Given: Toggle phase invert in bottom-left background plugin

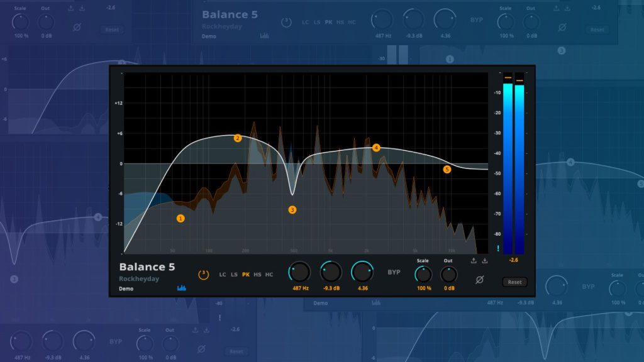Looking at the screenshot, I should pyautogui.click(x=201, y=349).
